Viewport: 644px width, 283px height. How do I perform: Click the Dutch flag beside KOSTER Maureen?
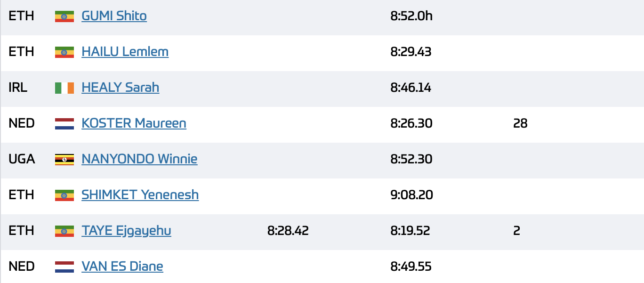tap(64, 124)
